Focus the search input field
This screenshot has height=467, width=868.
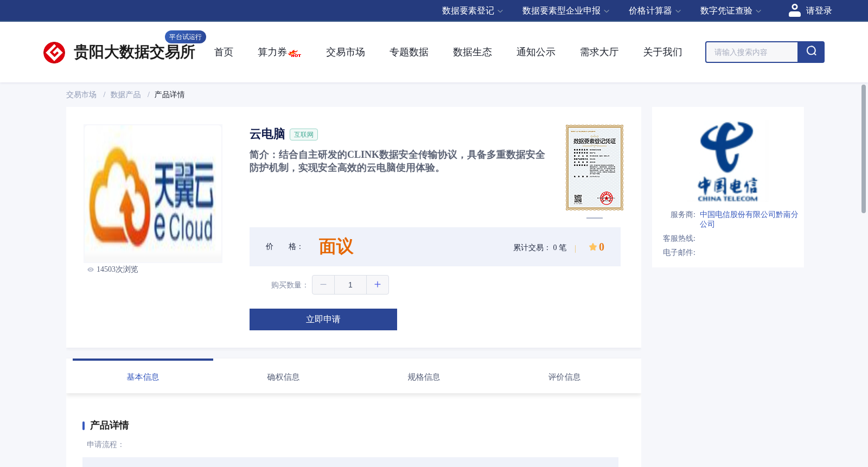(752, 52)
